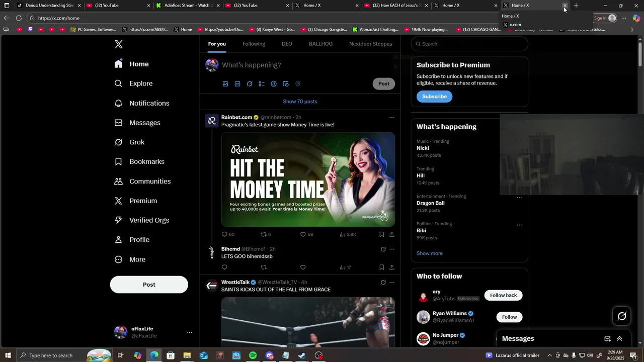Add media image to new post
644x362 pixels.
(225, 84)
